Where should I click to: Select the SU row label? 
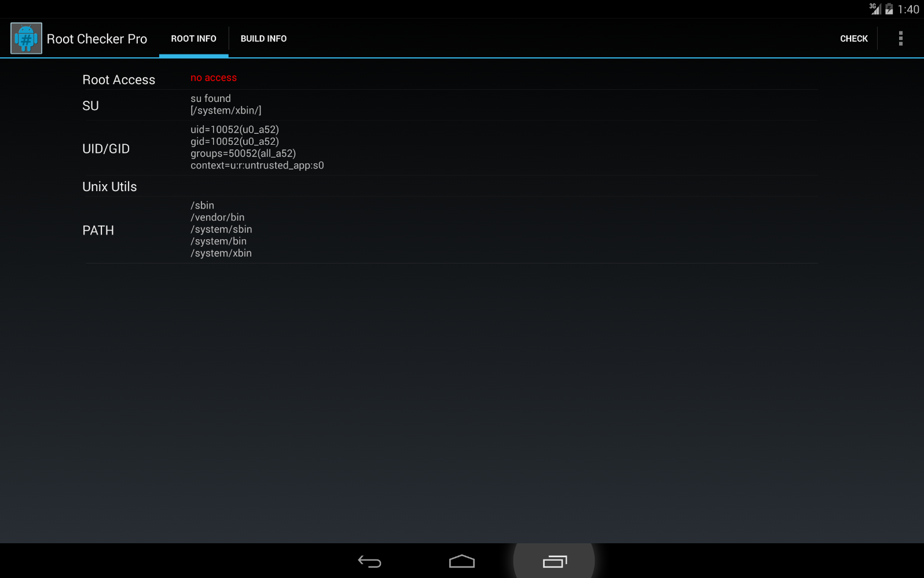(x=90, y=105)
